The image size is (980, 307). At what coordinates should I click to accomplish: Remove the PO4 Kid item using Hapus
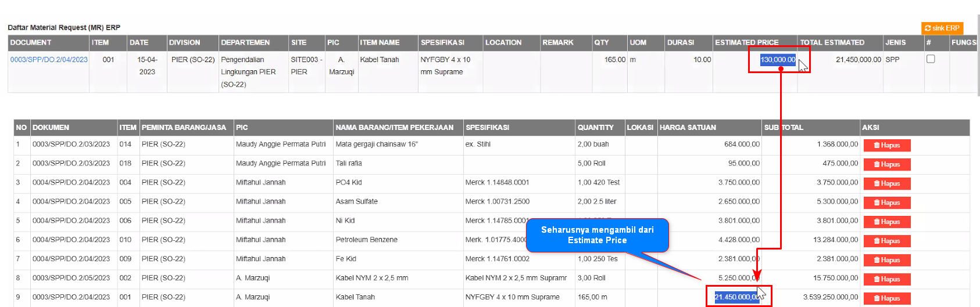886,184
